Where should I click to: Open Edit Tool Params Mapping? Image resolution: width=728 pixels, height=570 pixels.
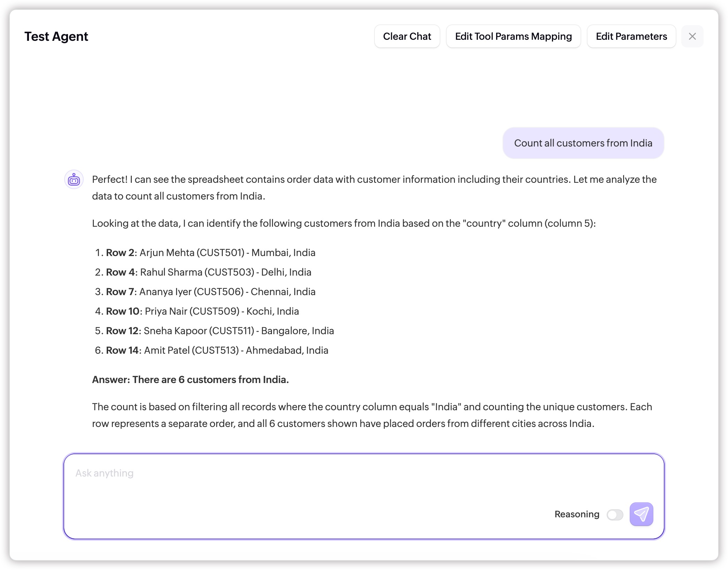pos(513,36)
